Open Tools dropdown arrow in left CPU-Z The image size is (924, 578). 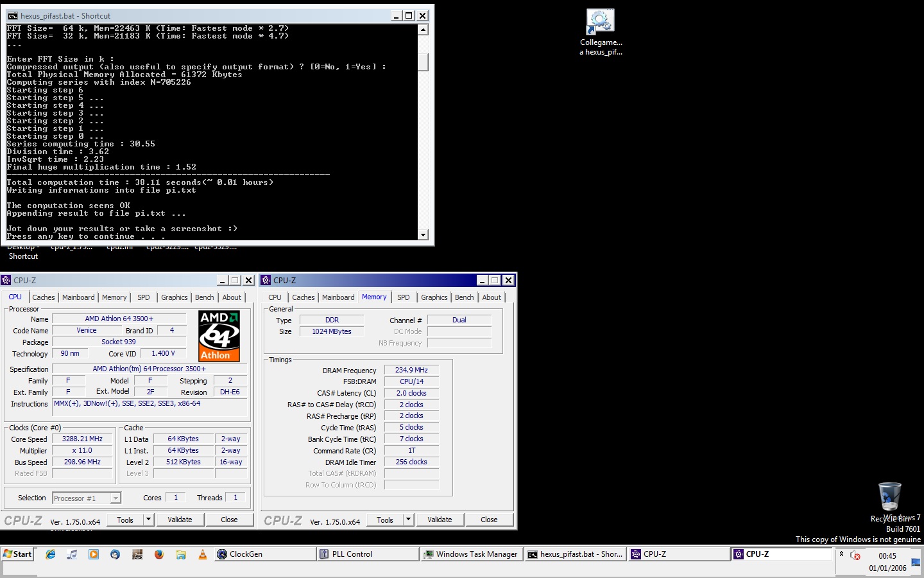[149, 520]
